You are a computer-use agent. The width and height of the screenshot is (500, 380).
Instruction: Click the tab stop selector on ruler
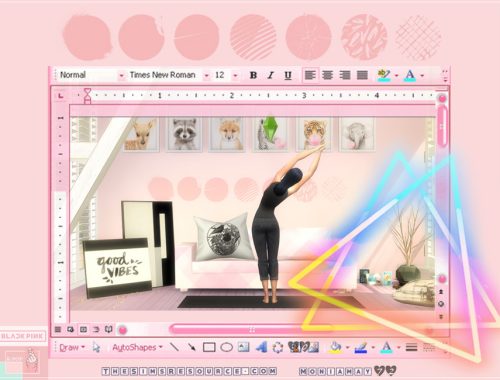pos(61,96)
